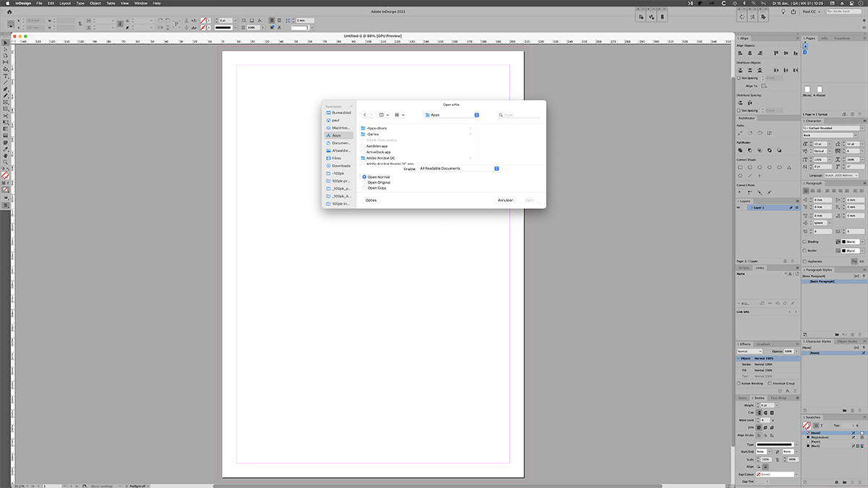This screenshot has height=488, width=868.
Task: Click the Annuleer button
Action: (504, 200)
